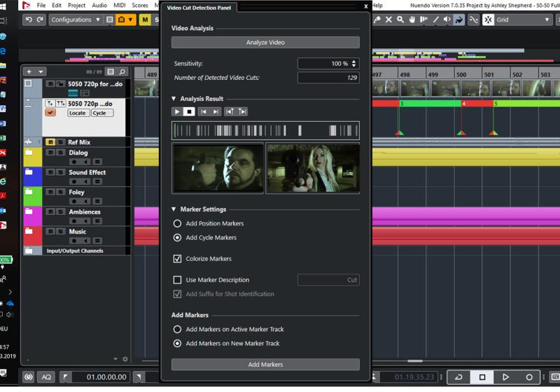Click the transport Record button

pyautogui.click(x=529, y=377)
